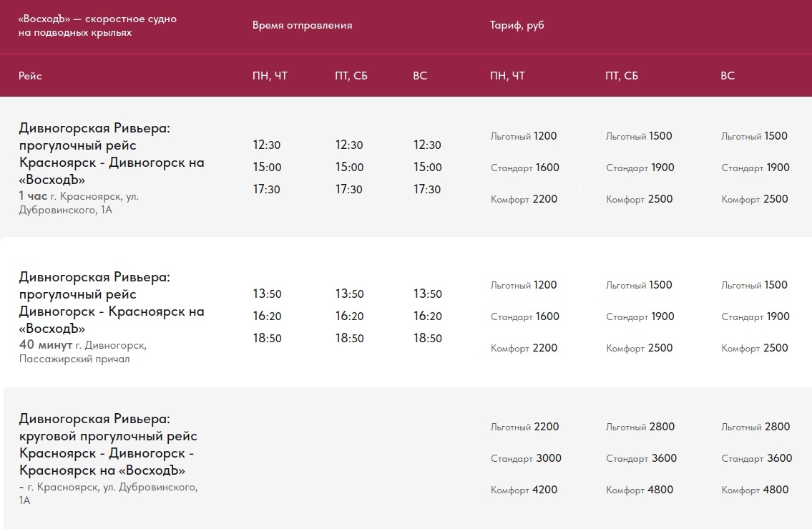Screen dimensions: 812x532
Task: Click ПТ, СБ header under Тариф, руб
Action: tap(622, 76)
